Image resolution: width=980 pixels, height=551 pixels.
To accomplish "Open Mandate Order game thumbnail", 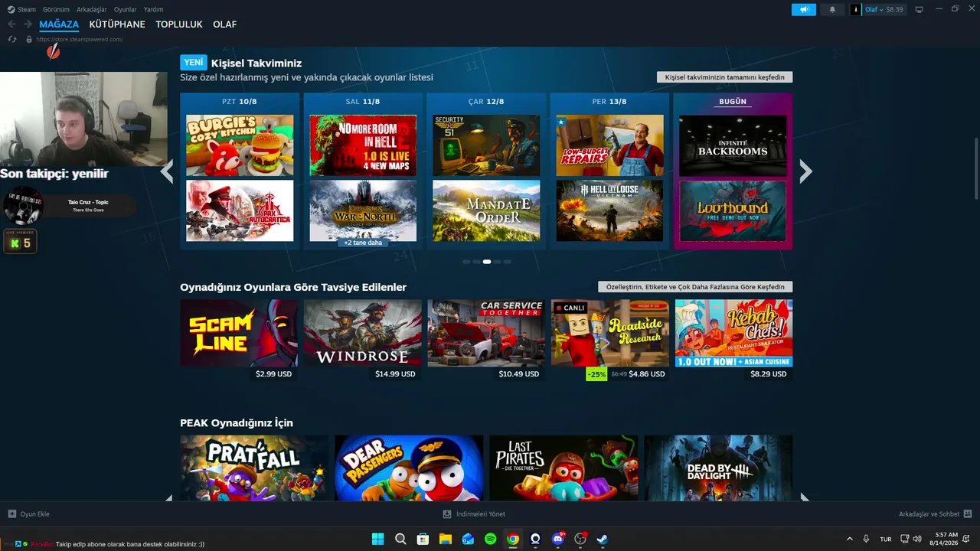I will [x=486, y=210].
